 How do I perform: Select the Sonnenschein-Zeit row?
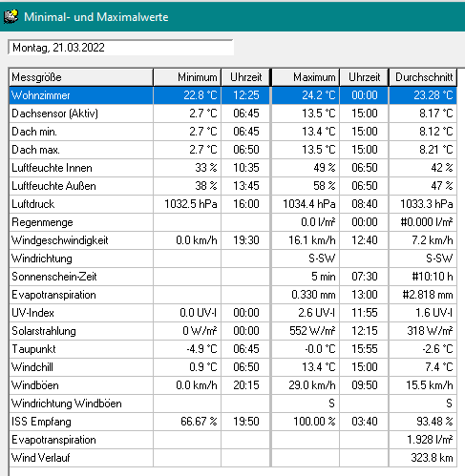coord(233,277)
